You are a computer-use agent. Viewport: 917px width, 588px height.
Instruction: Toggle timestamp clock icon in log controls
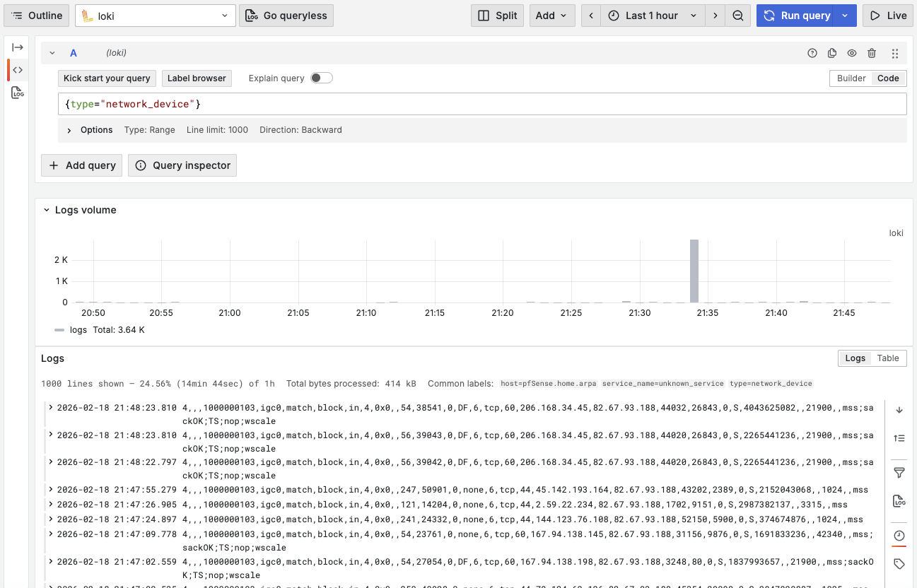[899, 536]
